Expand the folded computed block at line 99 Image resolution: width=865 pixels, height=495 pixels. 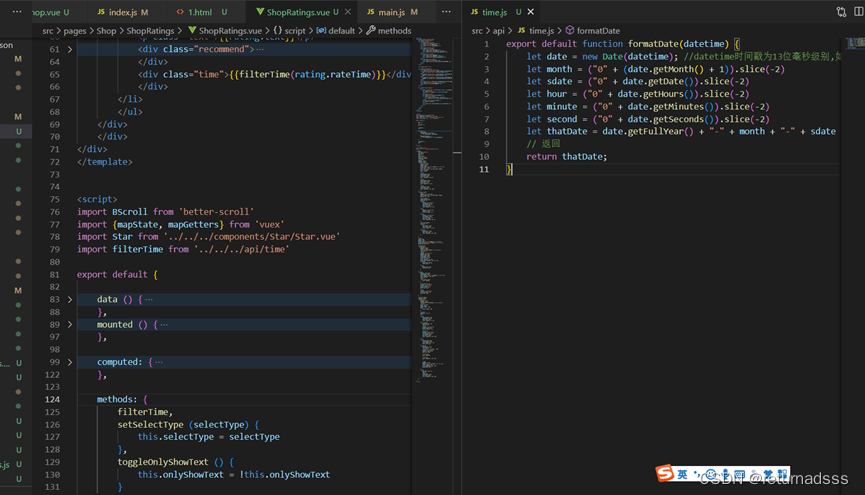click(70, 362)
